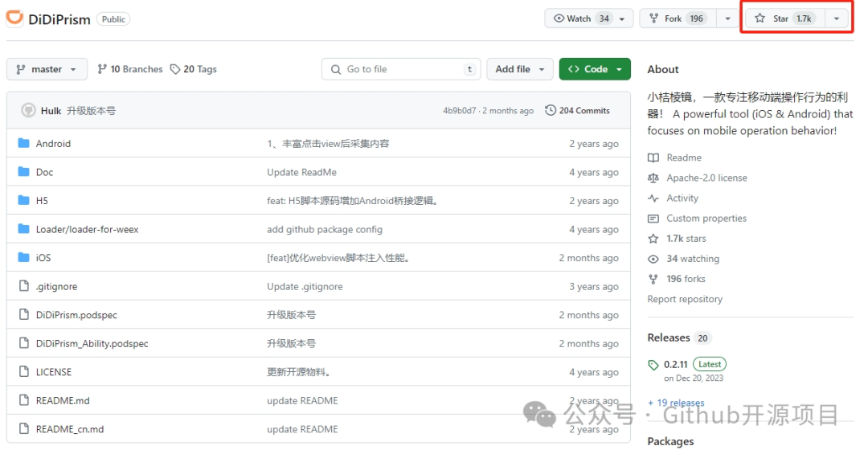This screenshot has width=868, height=450.
Task: Open the master branch dropdown
Action: tap(47, 69)
